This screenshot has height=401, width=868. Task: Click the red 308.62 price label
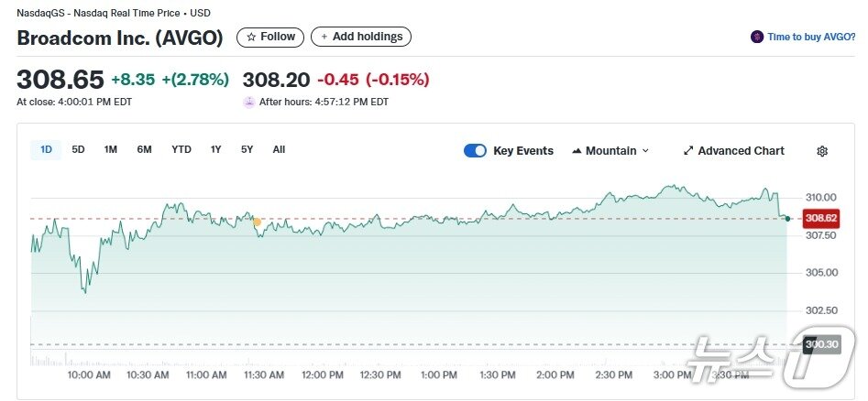[820, 218]
